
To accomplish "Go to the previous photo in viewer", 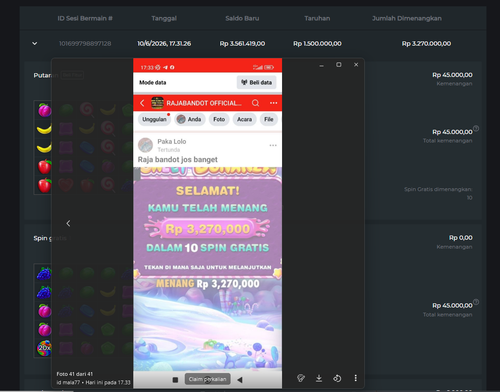I will click(x=68, y=223).
